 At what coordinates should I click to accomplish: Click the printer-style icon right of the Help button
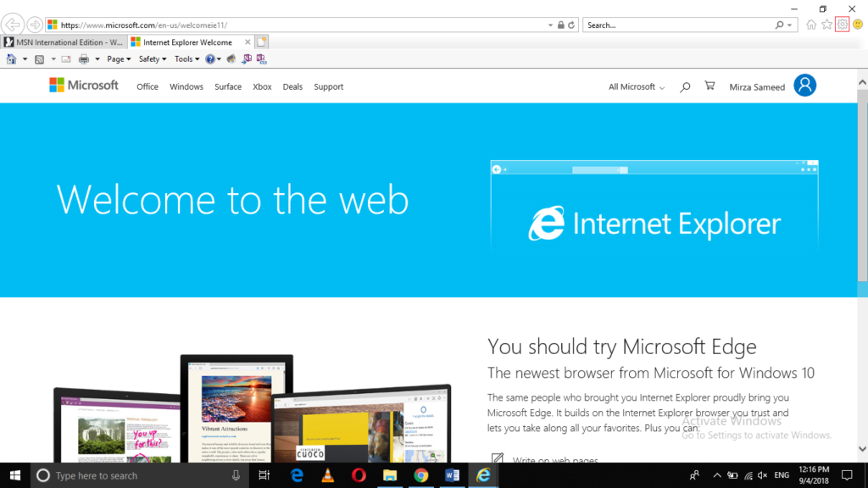click(231, 58)
